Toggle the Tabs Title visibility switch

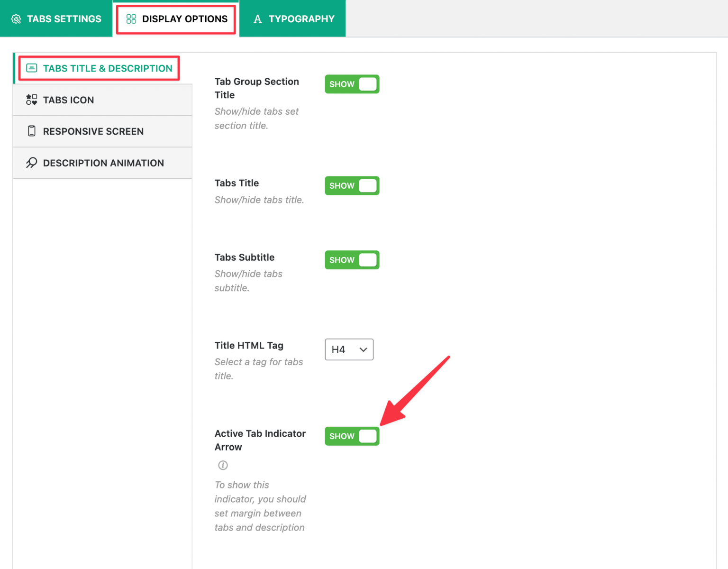(x=352, y=185)
